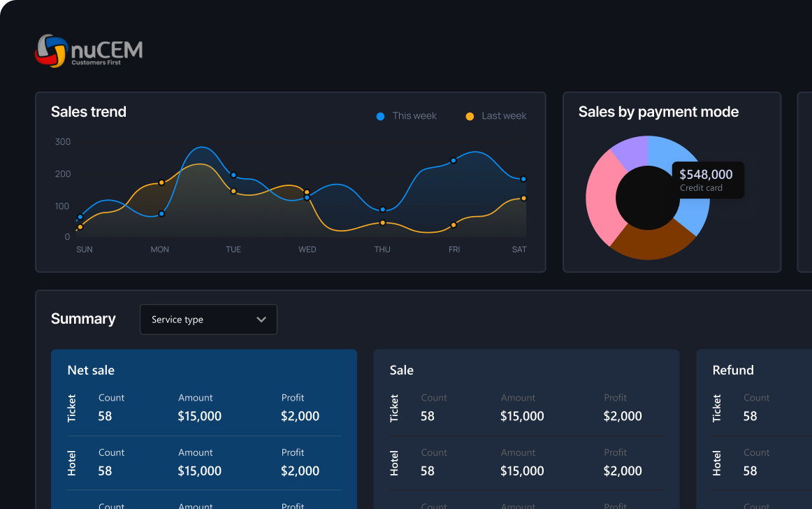Click the Service type dropdown chevron

click(x=261, y=320)
